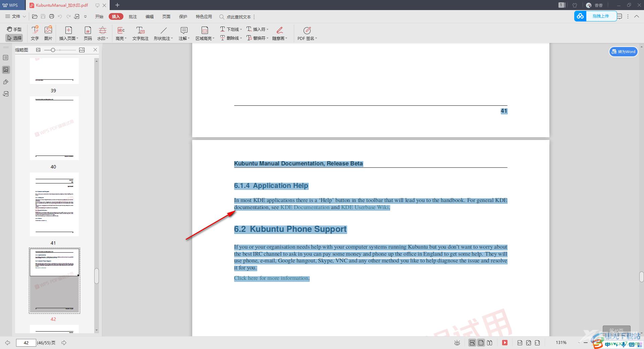The width and height of the screenshot is (644, 349).
Task: Select the page 41 thumbnail
Action: pos(54,204)
